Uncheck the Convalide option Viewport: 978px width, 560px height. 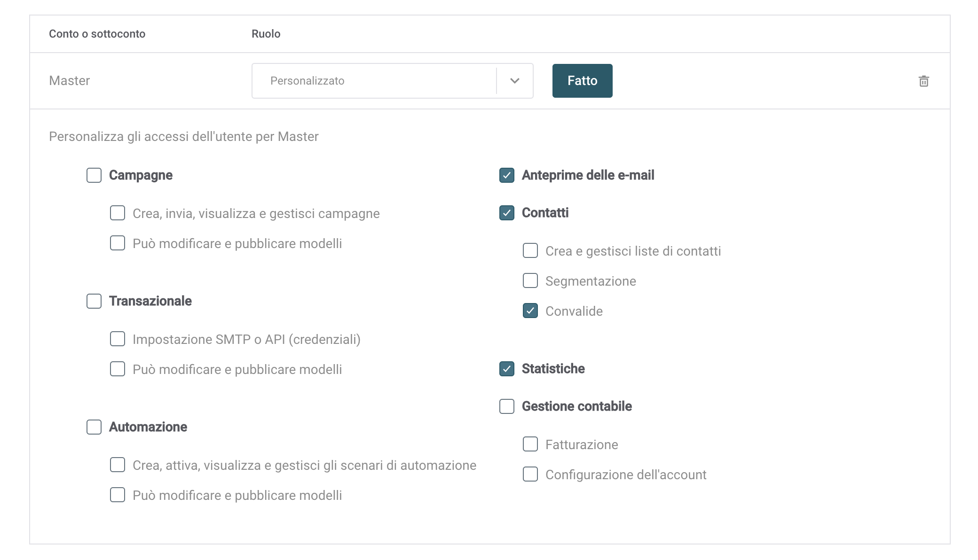530,311
